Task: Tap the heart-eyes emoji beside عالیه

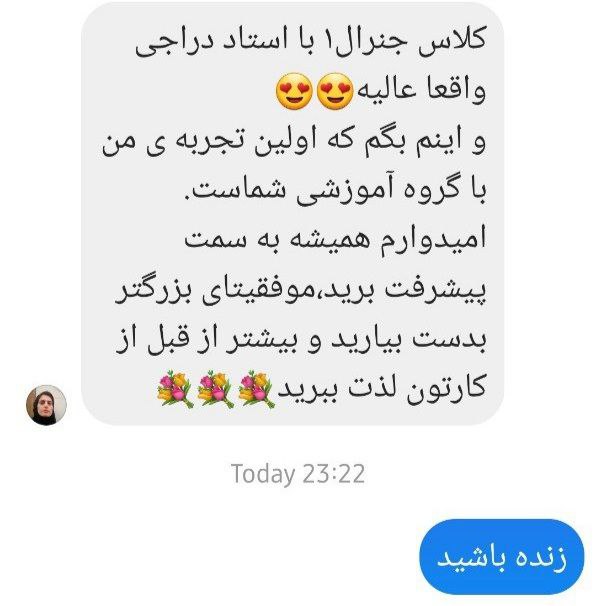Action: tap(335, 91)
